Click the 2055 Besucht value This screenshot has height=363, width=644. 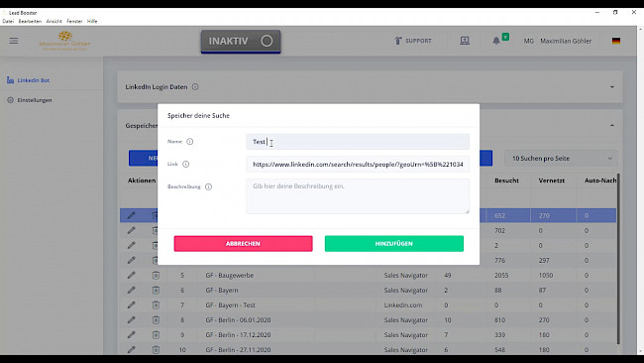(x=501, y=275)
